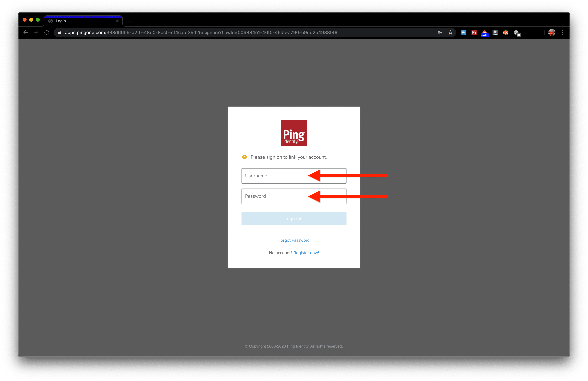Viewport: 588px width, 381px height.
Task: Open the red P1 extension
Action: pyautogui.click(x=474, y=33)
